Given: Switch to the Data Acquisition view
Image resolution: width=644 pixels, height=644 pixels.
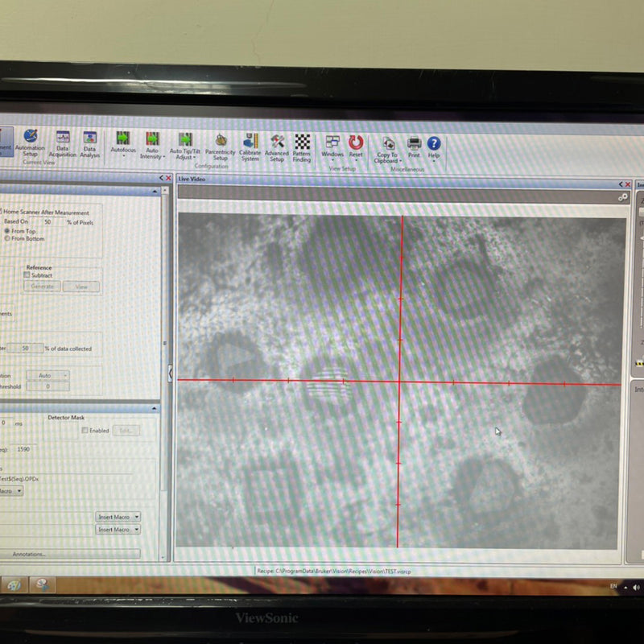Looking at the screenshot, I should pos(63,143).
